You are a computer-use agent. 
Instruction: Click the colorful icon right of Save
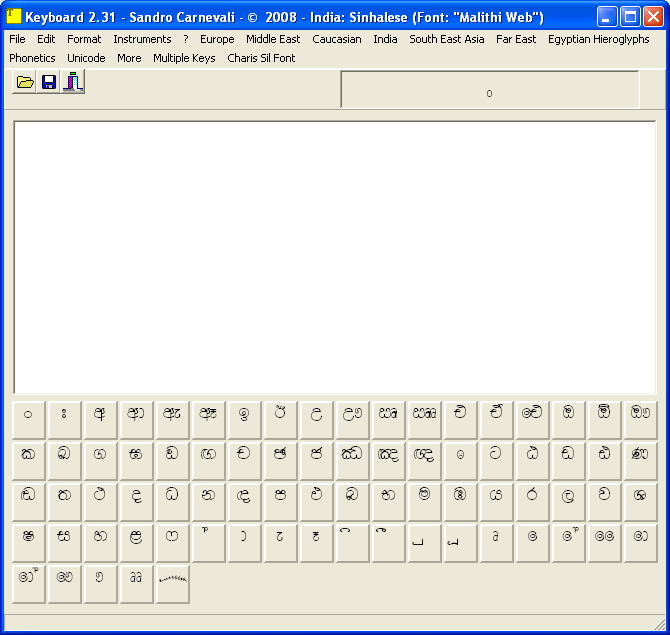click(73, 82)
